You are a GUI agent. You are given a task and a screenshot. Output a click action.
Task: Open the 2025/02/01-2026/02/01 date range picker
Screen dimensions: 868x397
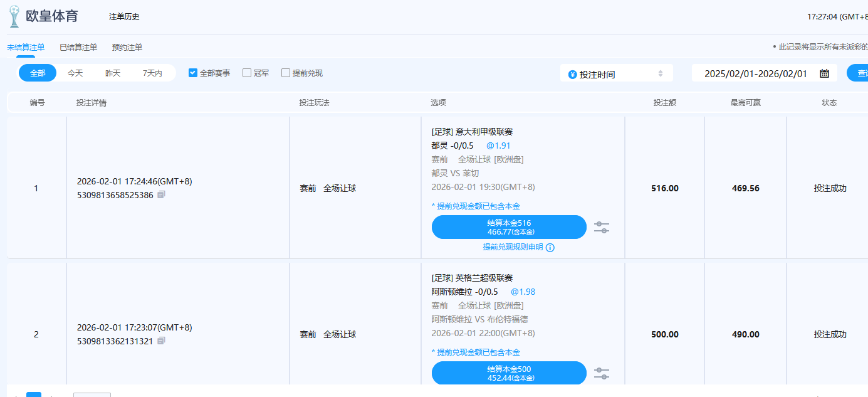click(x=755, y=73)
